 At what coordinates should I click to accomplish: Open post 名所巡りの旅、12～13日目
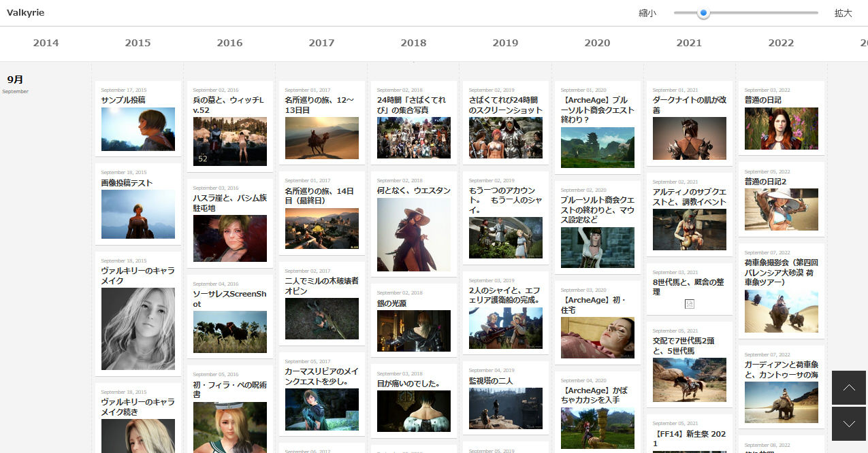(x=319, y=105)
